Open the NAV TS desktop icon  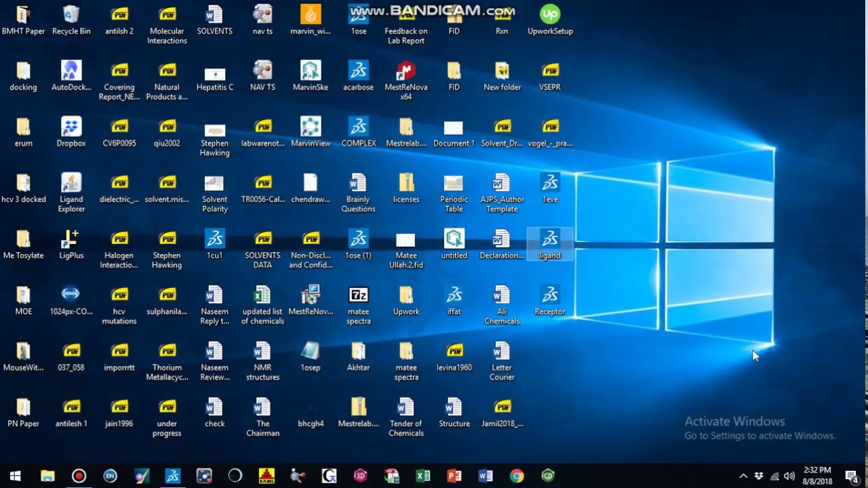(x=262, y=77)
